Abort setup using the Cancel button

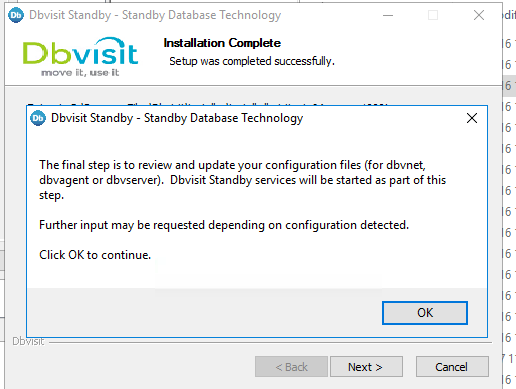pyautogui.click(x=452, y=367)
